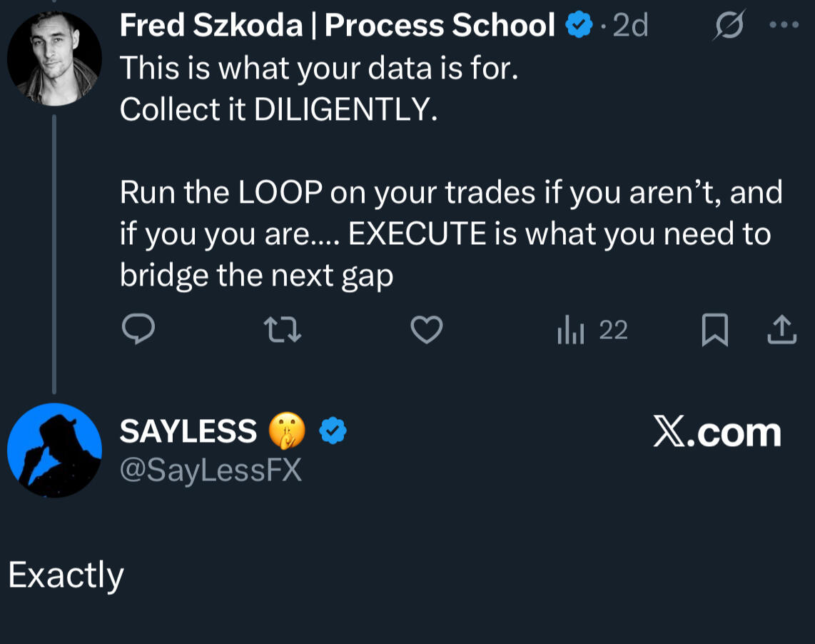Click the SAYLESS display name
The height and width of the screenshot is (644, 815).
point(188,431)
